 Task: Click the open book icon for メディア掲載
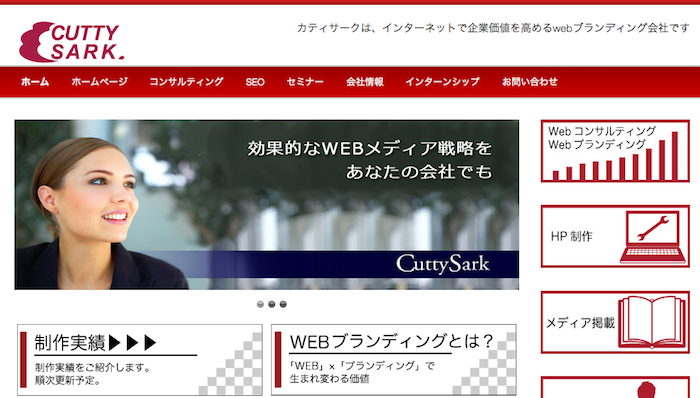pyautogui.click(x=652, y=322)
